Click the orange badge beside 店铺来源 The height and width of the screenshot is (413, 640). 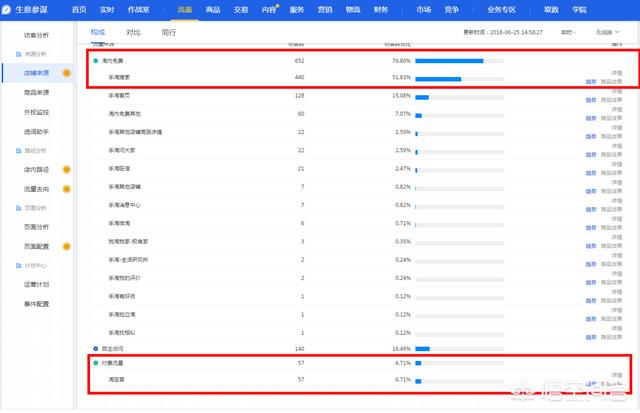tap(66, 74)
